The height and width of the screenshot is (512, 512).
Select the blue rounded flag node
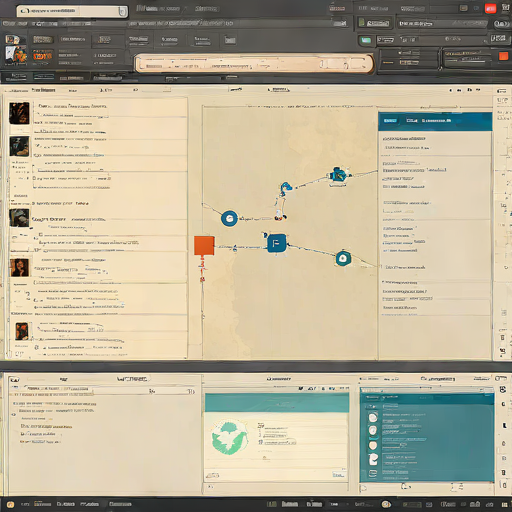(x=276, y=243)
